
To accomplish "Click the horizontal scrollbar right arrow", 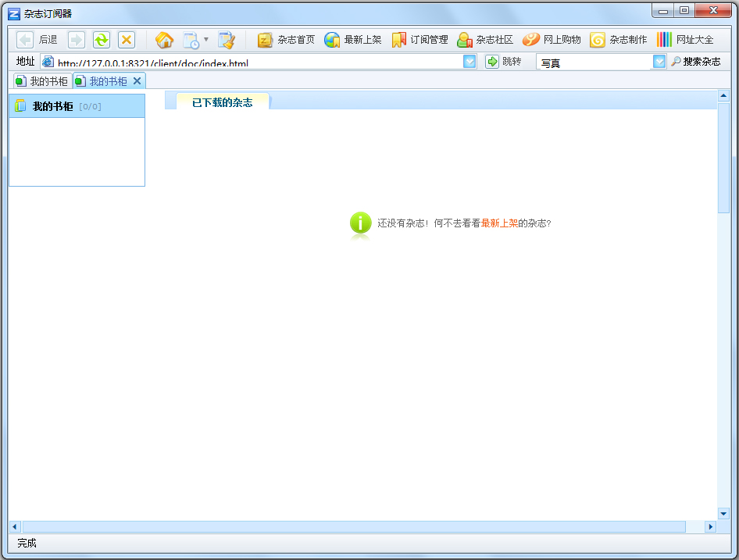I will (x=710, y=526).
